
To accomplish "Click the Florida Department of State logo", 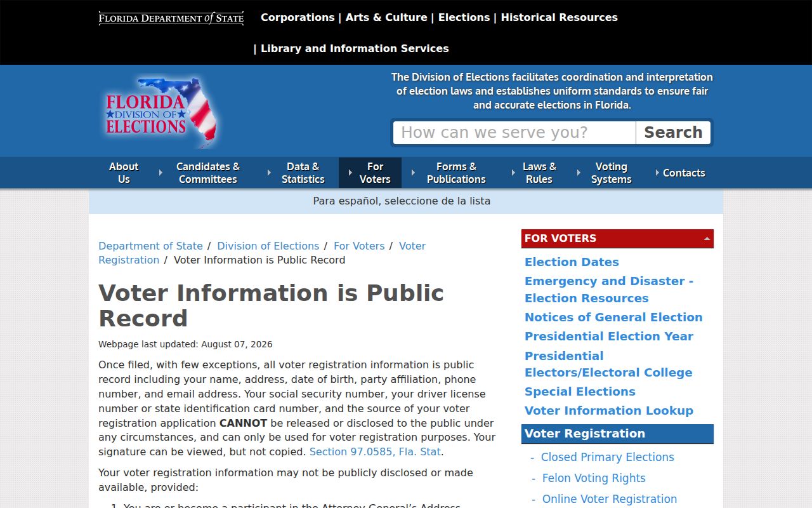I will click(x=171, y=18).
